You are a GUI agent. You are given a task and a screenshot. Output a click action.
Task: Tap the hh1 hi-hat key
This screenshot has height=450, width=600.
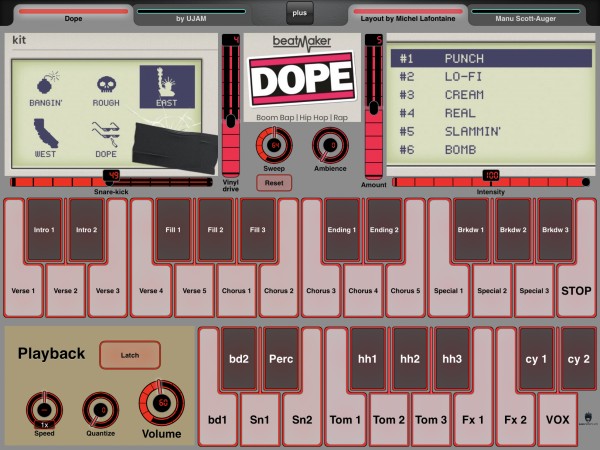click(367, 359)
